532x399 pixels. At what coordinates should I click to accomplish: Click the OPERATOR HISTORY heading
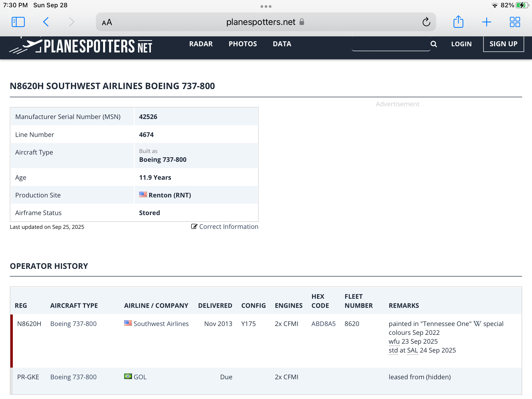coord(49,266)
